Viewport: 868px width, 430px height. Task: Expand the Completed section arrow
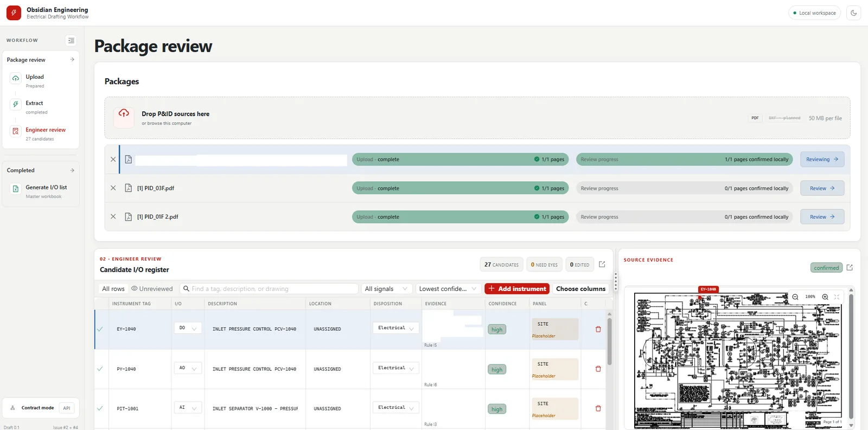point(72,170)
